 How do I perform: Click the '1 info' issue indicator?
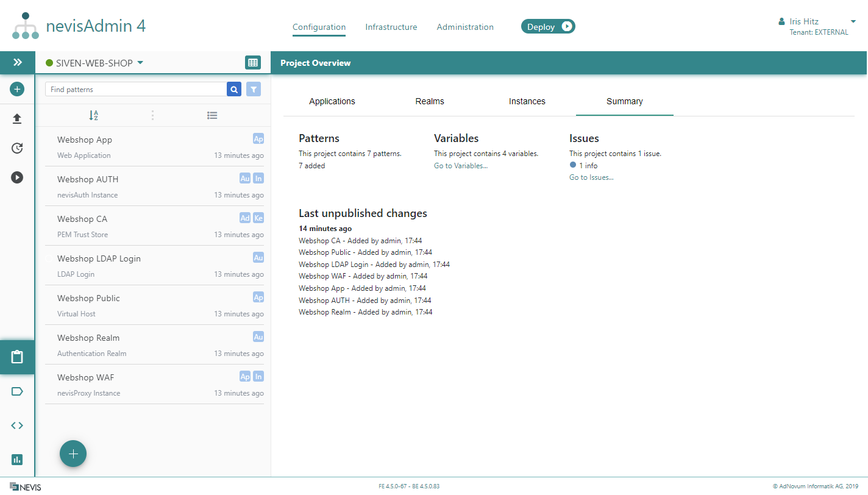point(583,166)
